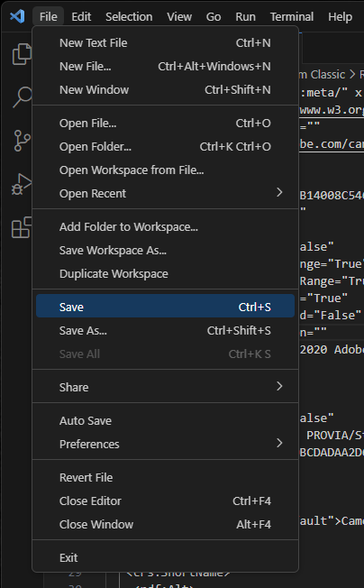This screenshot has width=364, height=588.
Task: Open the Run menu
Action: coord(245,16)
